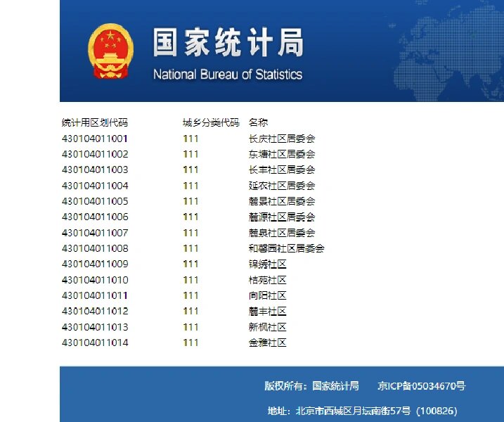Viewport: 504px width, 422px height.
Task: Click the 统计用区划代码 column header
Action: point(95,122)
